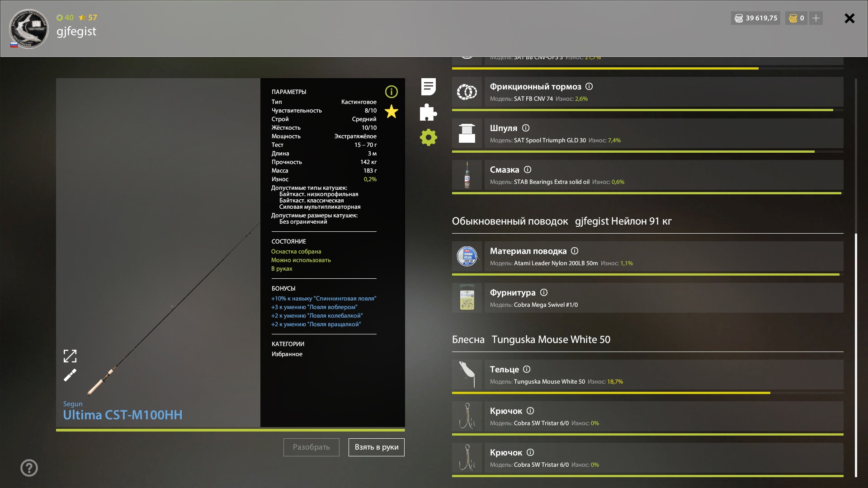Show info for the first Крючок
The width and height of the screenshot is (868, 488).
(530, 411)
